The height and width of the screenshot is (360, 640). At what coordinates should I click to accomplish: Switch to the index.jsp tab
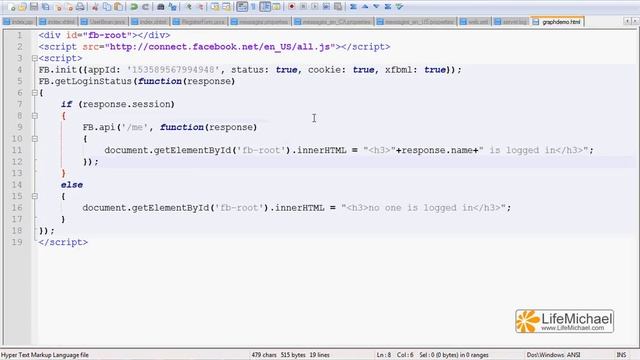tap(19, 22)
